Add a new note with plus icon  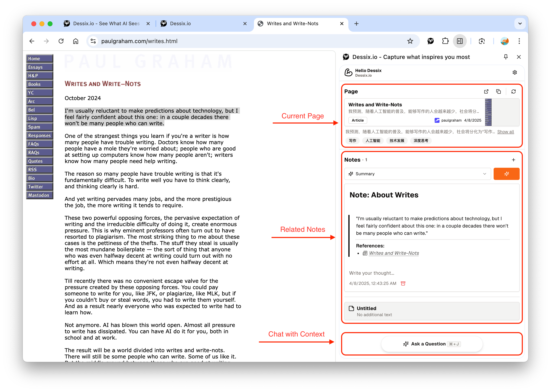pos(513,160)
